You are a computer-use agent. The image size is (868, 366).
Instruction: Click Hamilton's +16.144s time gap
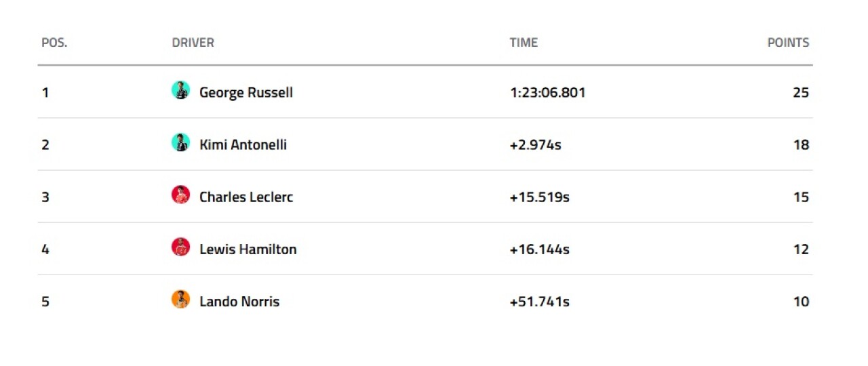click(539, 249)
